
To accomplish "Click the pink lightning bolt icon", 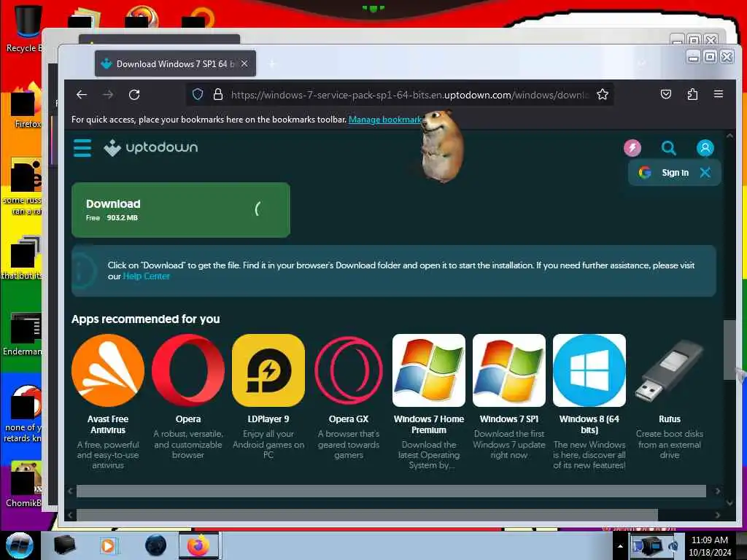I will pos(632,147).
